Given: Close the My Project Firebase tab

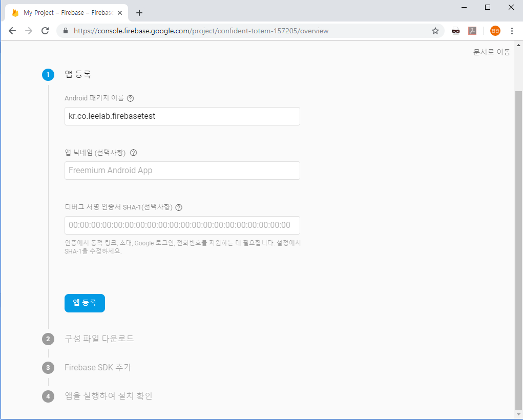Looking at the screenshot, I should coord(120,13).
